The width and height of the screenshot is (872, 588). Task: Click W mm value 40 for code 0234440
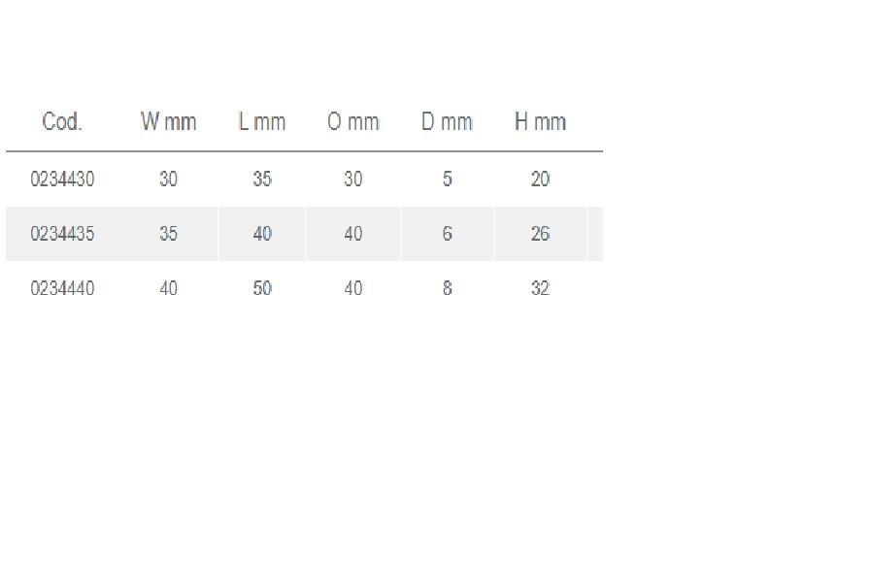168,288
